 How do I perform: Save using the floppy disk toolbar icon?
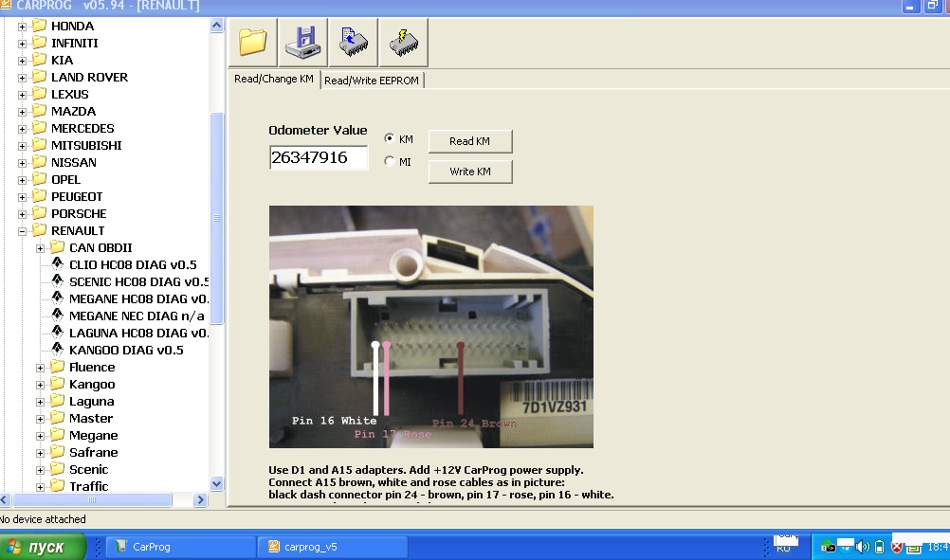tap(303, 42)
